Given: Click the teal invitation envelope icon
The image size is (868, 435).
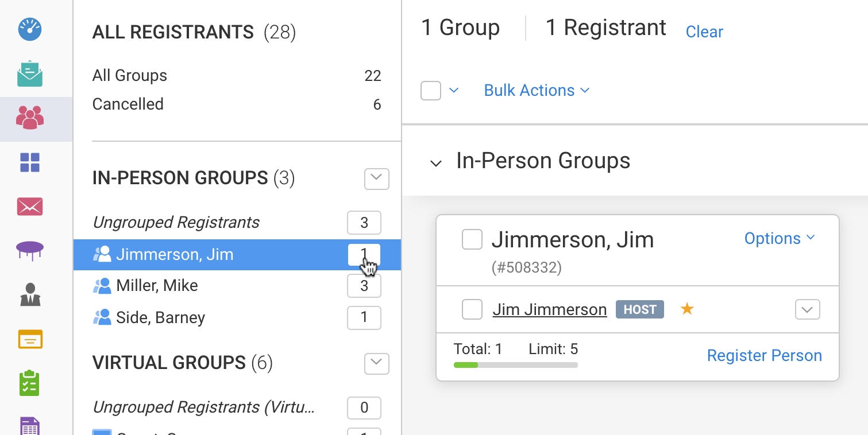Looking at the screenshot, I should coord(30,73).
